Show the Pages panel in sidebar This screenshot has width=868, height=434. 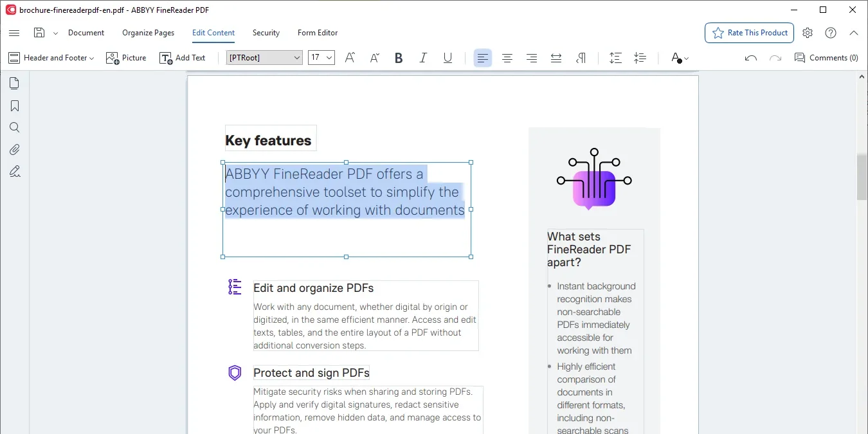pyautogui.click(x=14, y=84)
